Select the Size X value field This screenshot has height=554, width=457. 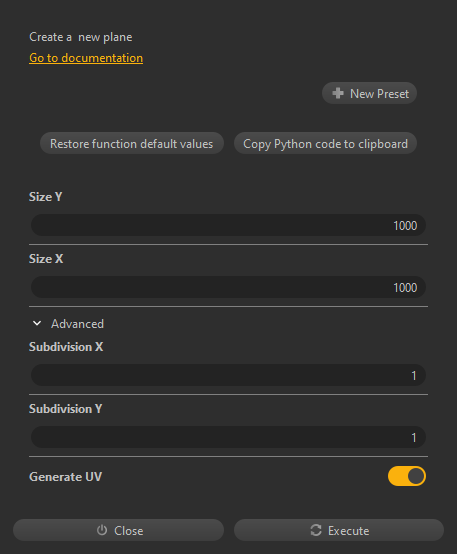click(228, 287)
